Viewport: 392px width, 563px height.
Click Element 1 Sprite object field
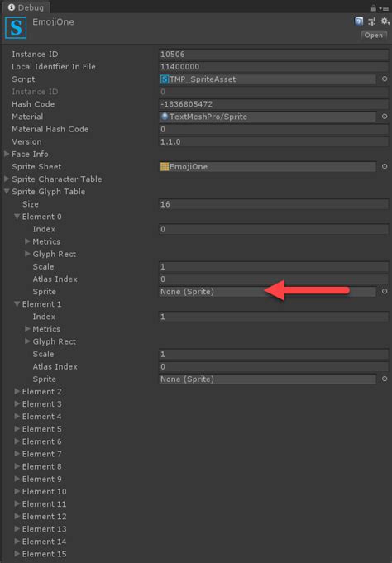[268, 379]
